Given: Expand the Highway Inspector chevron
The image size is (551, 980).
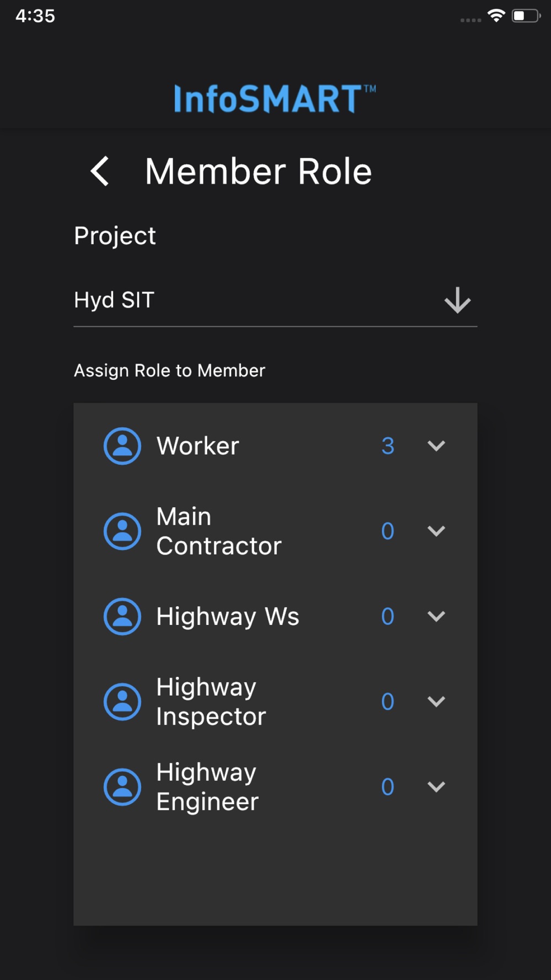Looking at the screenshot, I should (436, 702).
